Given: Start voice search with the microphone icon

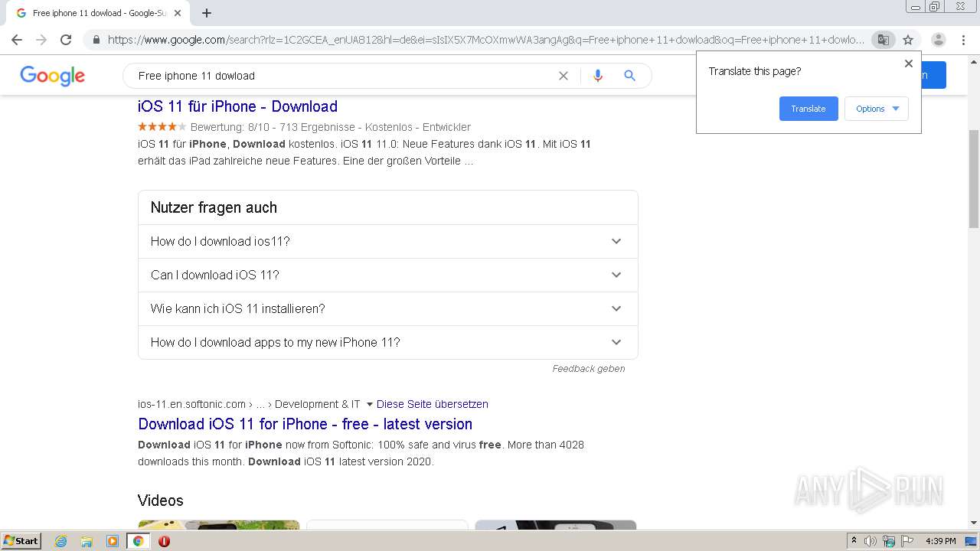Looking at the screenshot, I should pos(598,76).
